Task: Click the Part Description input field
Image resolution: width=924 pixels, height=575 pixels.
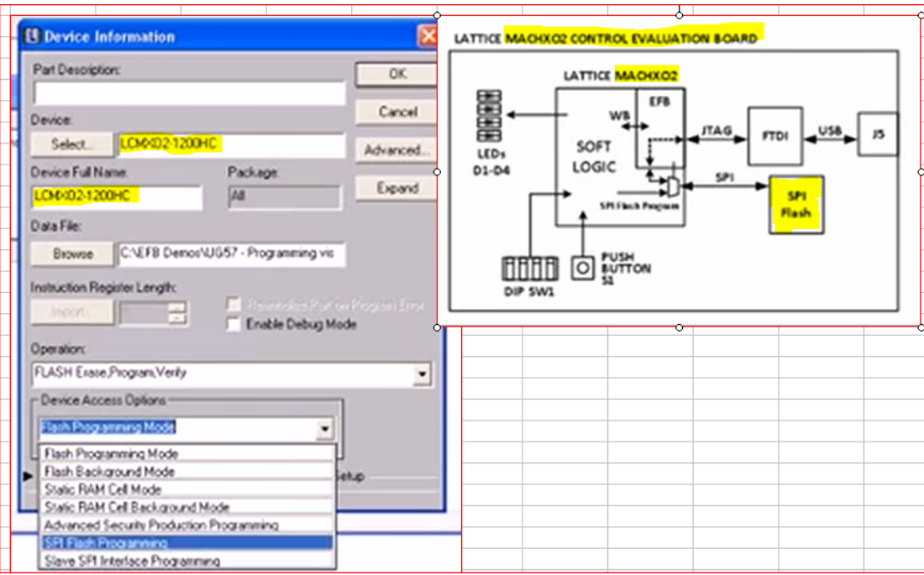Action: point(189,93)
